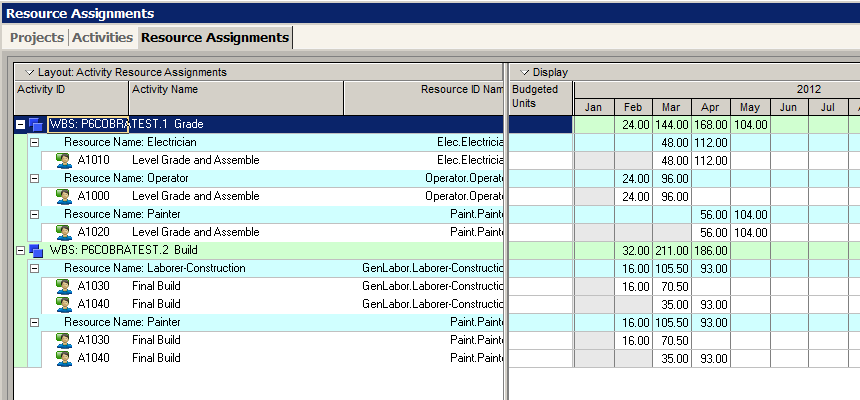Open the Display options dropdown

pyautogui.click(x=524, y=72)
